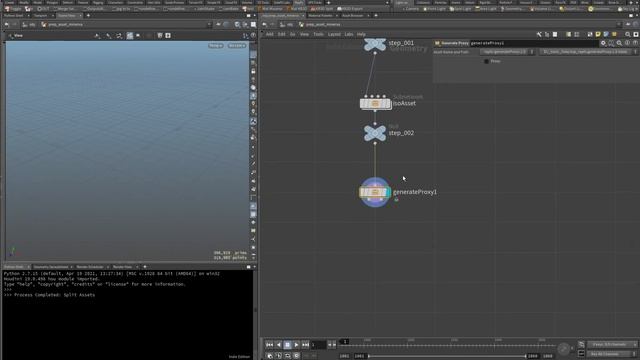Viewport: 640px width, 360px height.
Task: Toggle real-time playback at playbar bottom left
Action: pyautogui.click(x=270, y=356)
